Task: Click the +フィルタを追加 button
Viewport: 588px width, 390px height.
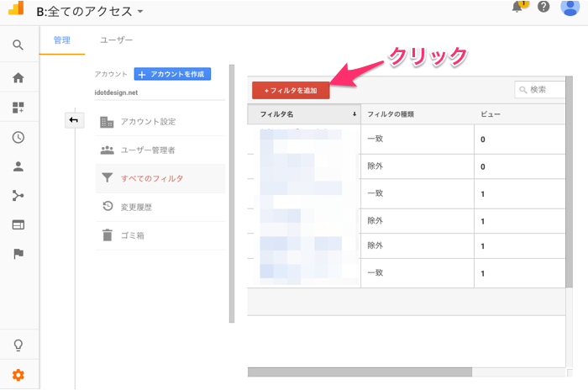Action: (x=291, y=90)
